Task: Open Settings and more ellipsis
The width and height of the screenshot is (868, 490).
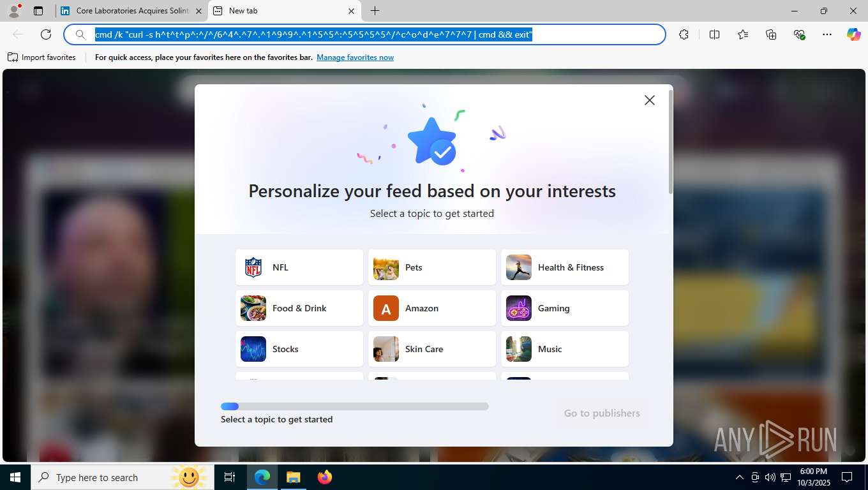Action: pos(827,34)
